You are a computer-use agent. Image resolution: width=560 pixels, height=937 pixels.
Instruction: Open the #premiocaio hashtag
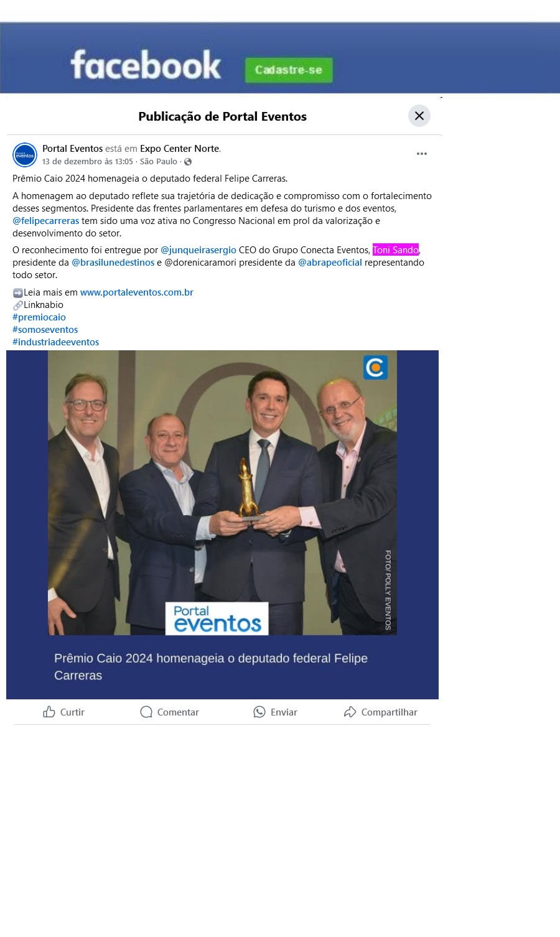[x=39, y=317]
